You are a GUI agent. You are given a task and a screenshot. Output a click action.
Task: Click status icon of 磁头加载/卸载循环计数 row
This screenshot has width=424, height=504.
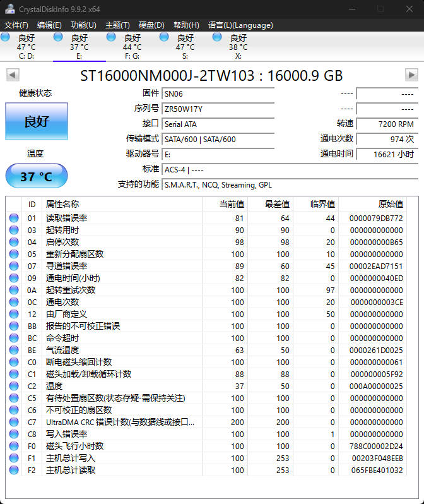click(14, 374)
